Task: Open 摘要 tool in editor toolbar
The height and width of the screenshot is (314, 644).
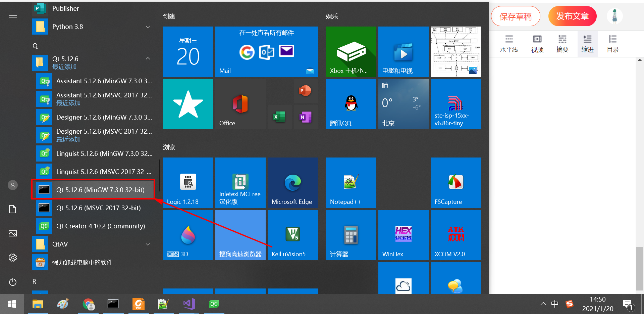Action: pyautogui.click(x=562, y=44)
